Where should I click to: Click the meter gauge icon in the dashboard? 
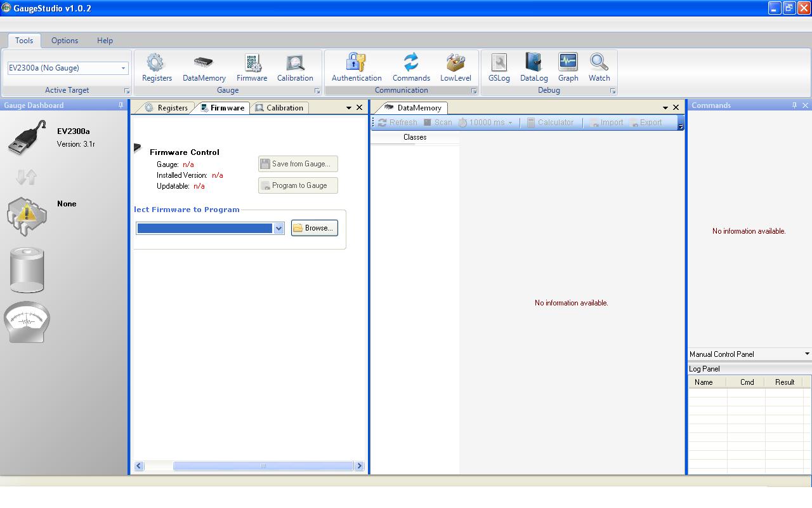(x=27, y=322)
